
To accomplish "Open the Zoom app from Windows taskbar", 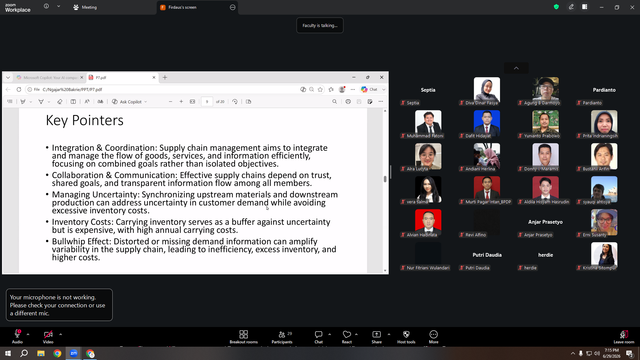I will tap(74, 353).
